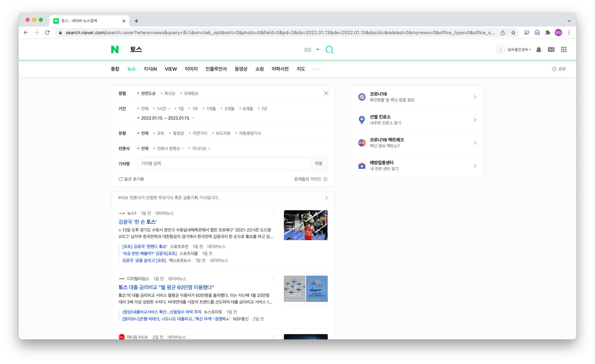This screenshot has width=595, height=364.
Task: Open the 솜씨좋은장씨 account dropdown
Action: click(519, 49)
